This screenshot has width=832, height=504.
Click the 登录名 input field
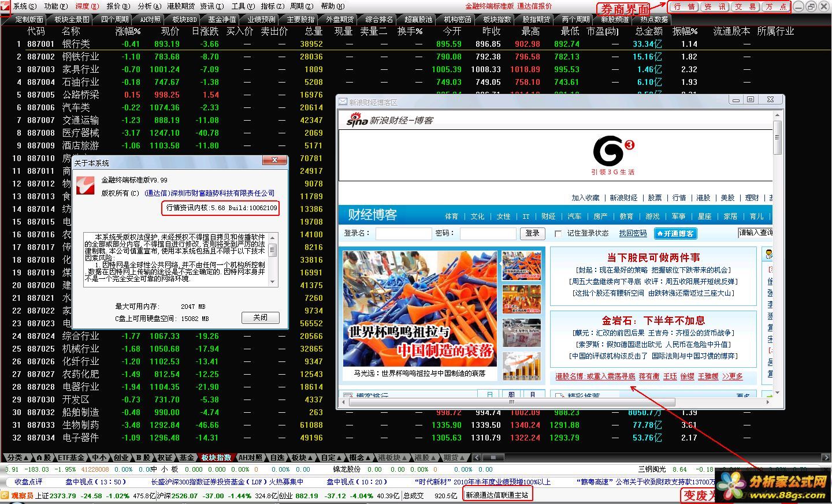click(403, 233)
